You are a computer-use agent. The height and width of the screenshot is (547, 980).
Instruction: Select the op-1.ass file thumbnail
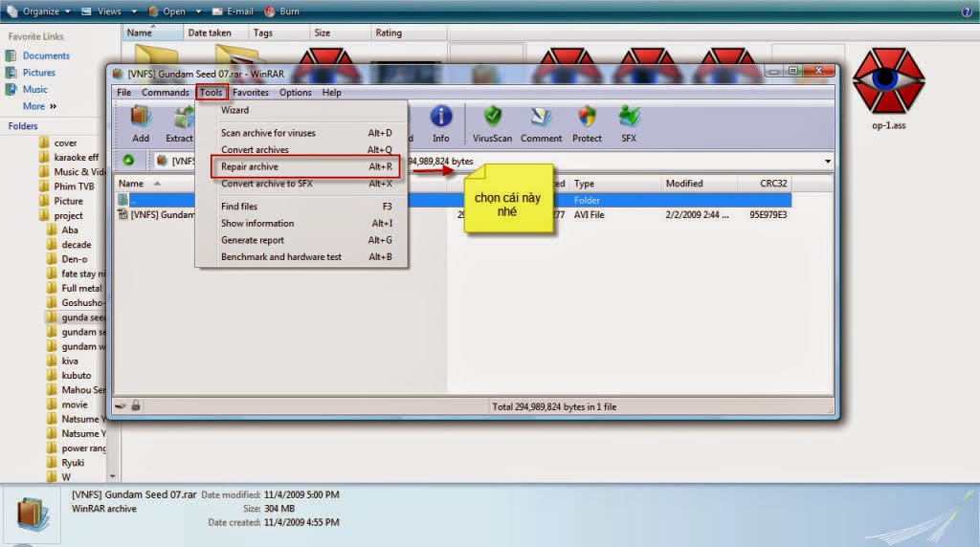(x=888, y=88)
